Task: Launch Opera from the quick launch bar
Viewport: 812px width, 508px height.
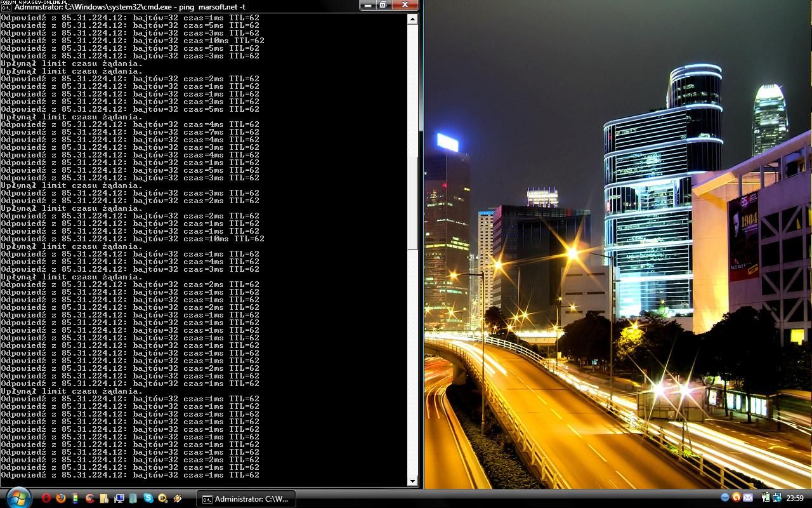Action: point(46,498)
